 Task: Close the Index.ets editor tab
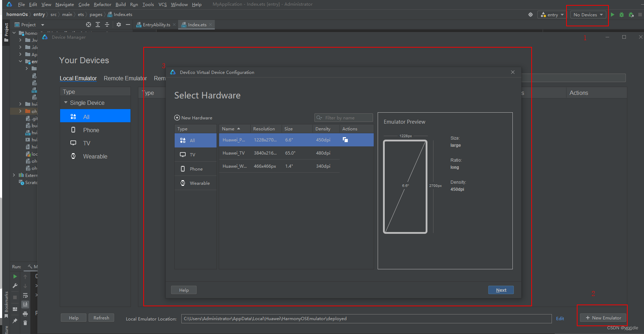point(211,25)
